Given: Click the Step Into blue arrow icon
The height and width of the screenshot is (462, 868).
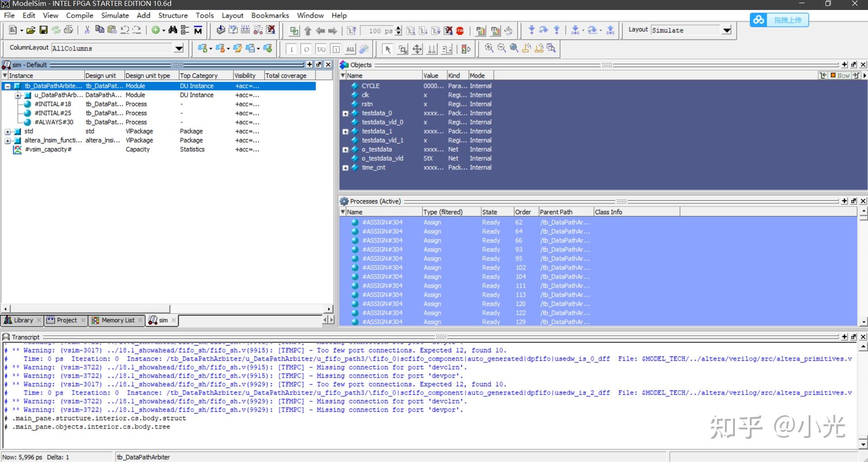Looking at the screenshot, I should click(531, 30).
